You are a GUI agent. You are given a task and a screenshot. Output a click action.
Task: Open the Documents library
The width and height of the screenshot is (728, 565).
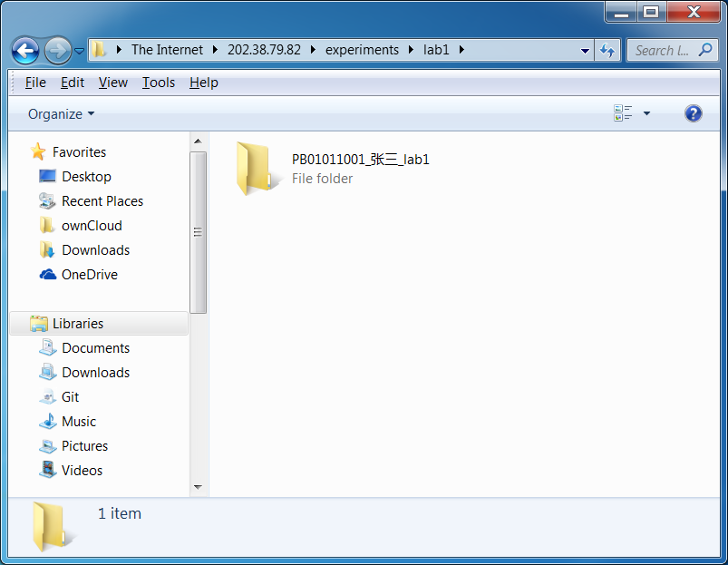tap(95, 348)
